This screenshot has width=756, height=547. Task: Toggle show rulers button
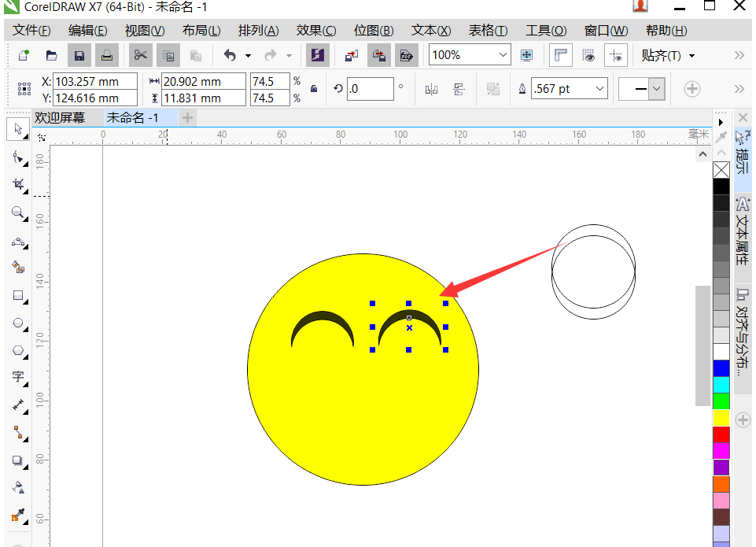pos(561,55)
